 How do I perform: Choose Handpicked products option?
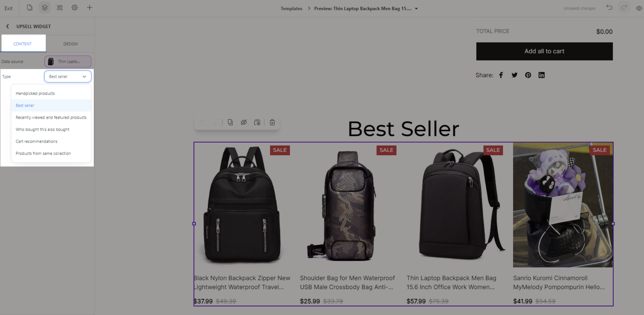35,93
